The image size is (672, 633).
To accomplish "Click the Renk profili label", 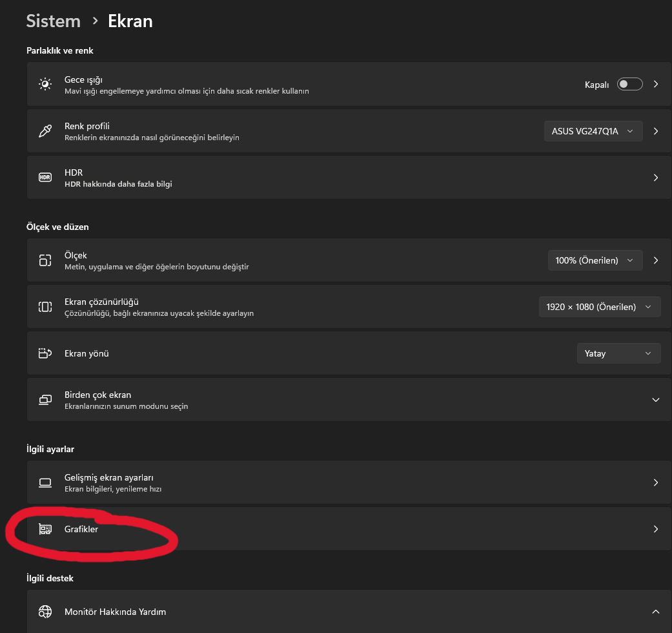I will click(87, 126).
